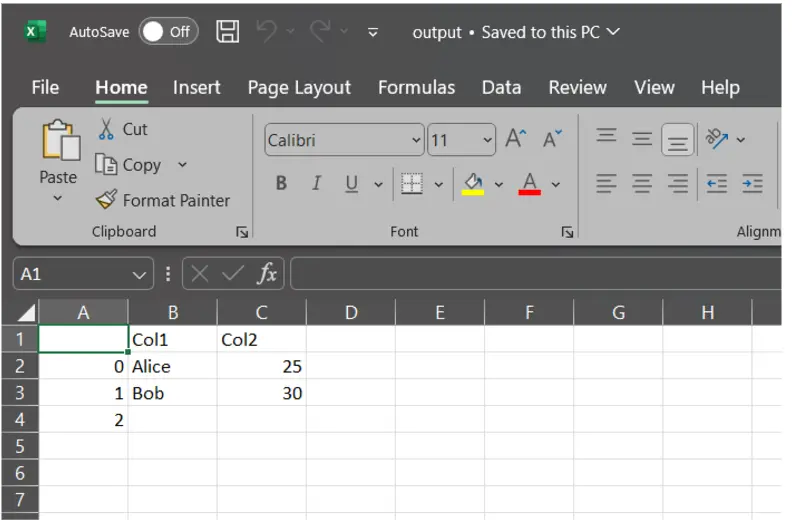The height and width of the screenshot is (520, 792).
Task: Click the Cancel X formula icon
Action: 200,274
